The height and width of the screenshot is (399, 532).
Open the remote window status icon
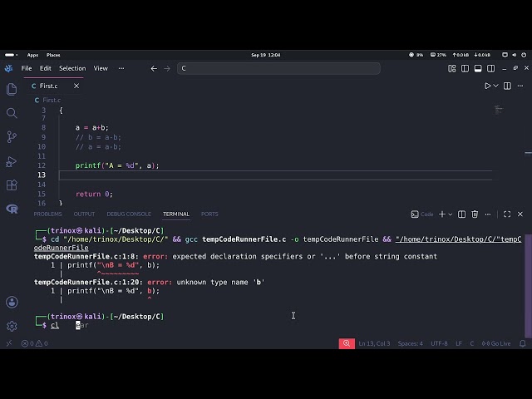[x=9, y=343]
